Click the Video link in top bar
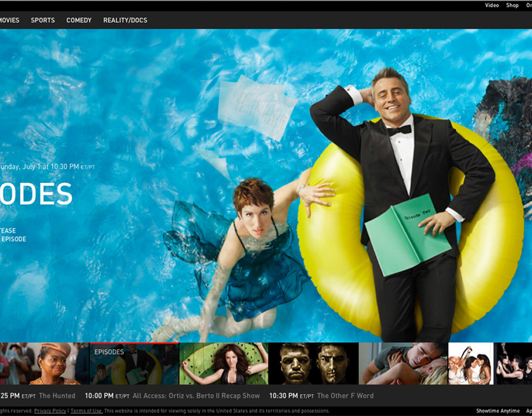 point(492,5)
